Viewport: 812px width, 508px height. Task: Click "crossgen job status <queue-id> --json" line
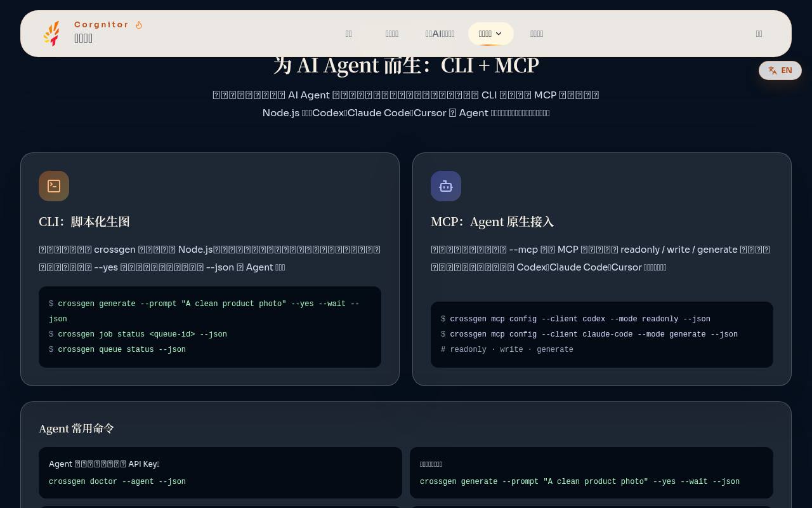click(138, 335)
